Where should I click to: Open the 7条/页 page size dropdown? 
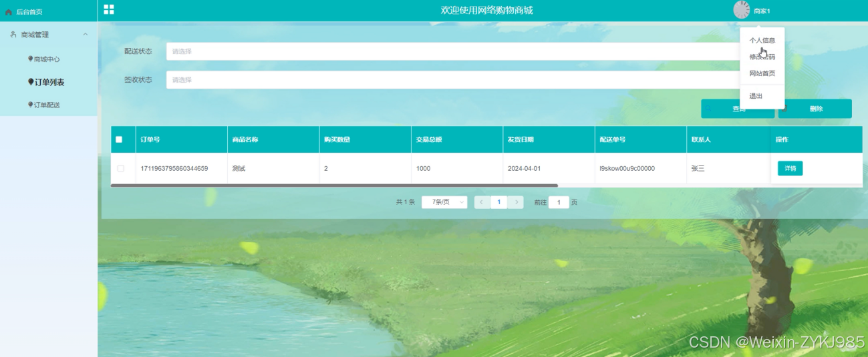coord(444,202)
